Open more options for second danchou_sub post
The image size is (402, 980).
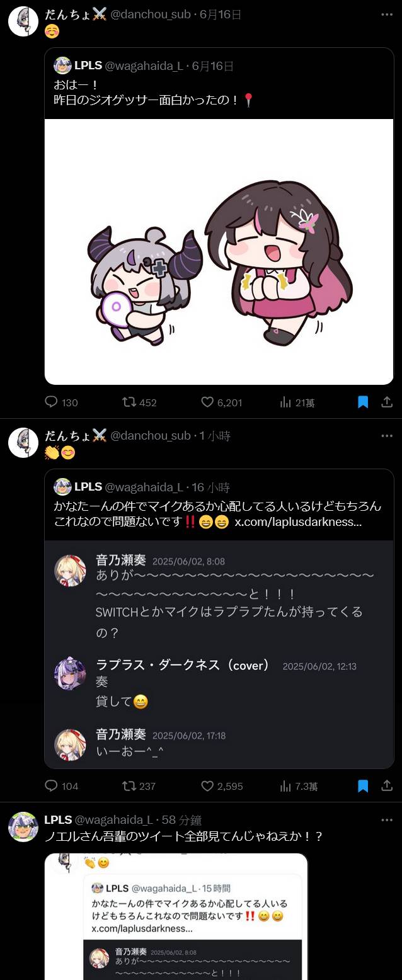pos(387,435)
